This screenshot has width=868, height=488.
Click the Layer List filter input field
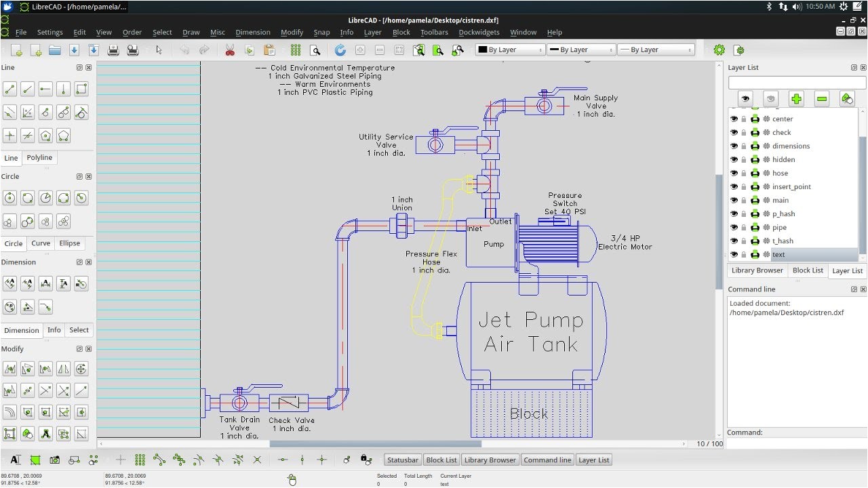point(796,82)
